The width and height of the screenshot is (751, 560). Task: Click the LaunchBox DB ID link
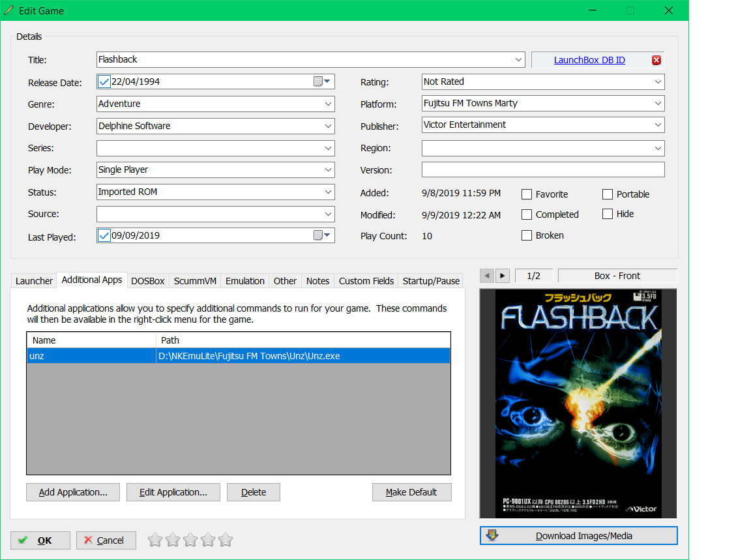tap(589, 60)
